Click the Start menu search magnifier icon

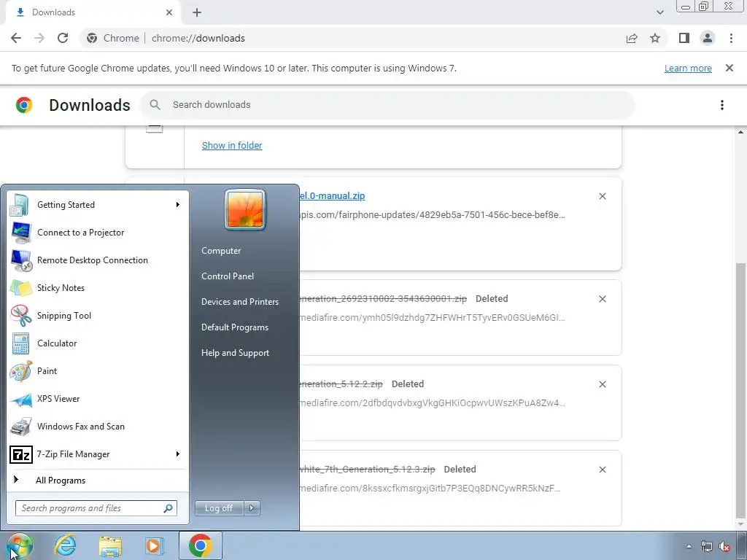coord(169,508)
